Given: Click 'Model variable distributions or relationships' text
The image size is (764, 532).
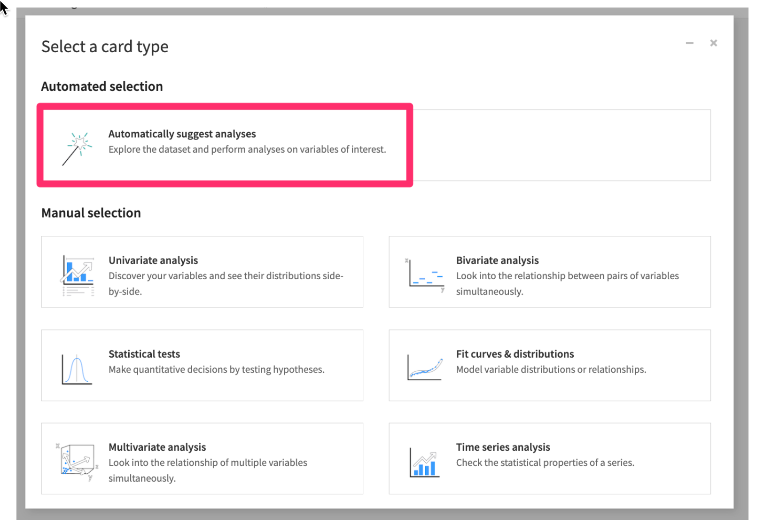Looking at the screenshot, I should (551, 369).
